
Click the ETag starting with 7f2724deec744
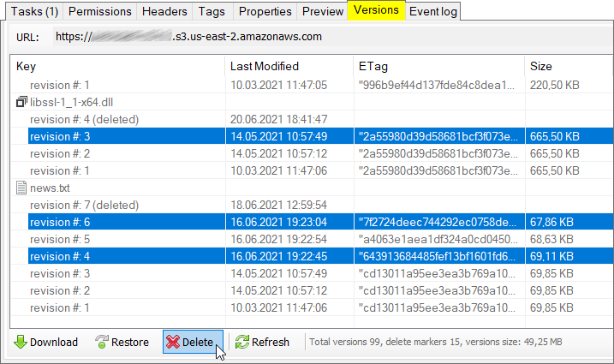tap(438, 222)
